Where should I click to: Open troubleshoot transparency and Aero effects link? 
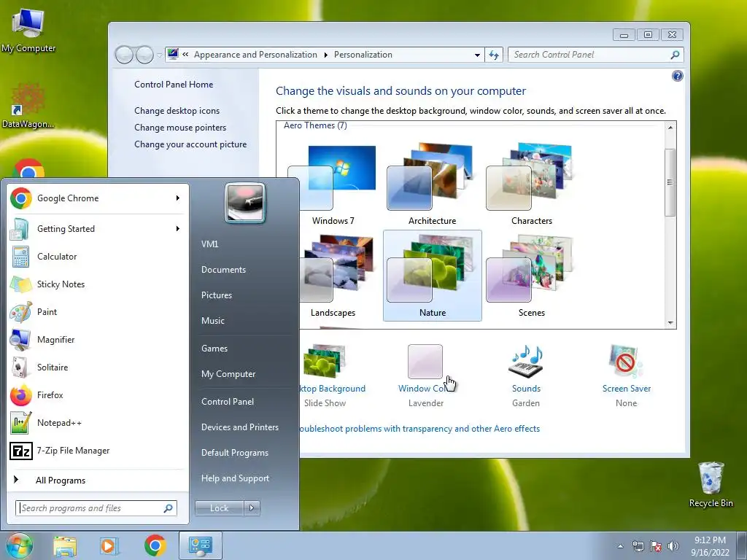(419, 429)
